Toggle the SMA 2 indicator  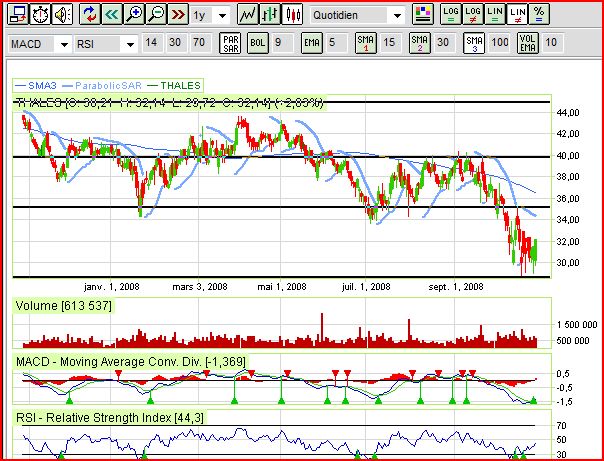(419, 43)
